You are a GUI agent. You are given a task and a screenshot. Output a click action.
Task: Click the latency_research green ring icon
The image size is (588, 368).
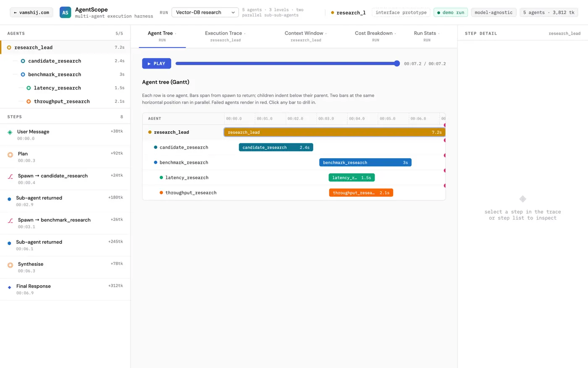[x=29, y=88]
